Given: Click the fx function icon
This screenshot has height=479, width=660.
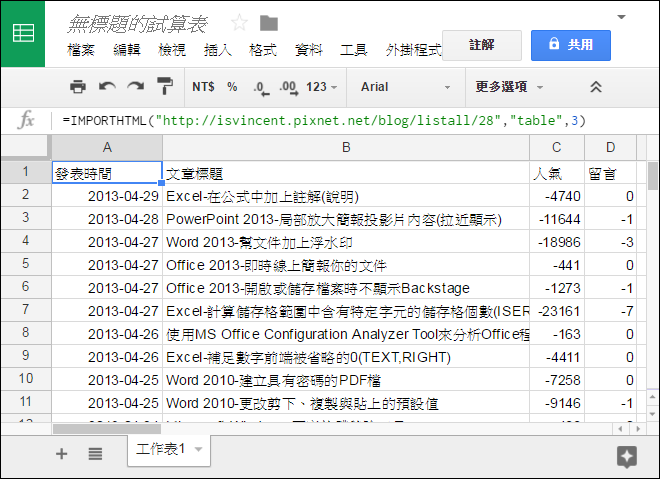Looking at the screenshot, I should [26, 120].
